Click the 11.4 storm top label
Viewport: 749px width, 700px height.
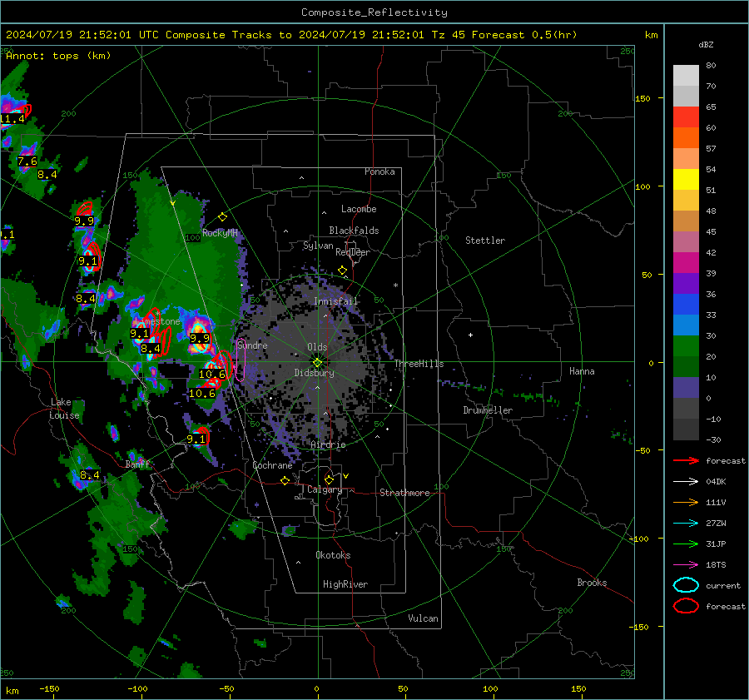pyautogui.click(x=12, y=119)
